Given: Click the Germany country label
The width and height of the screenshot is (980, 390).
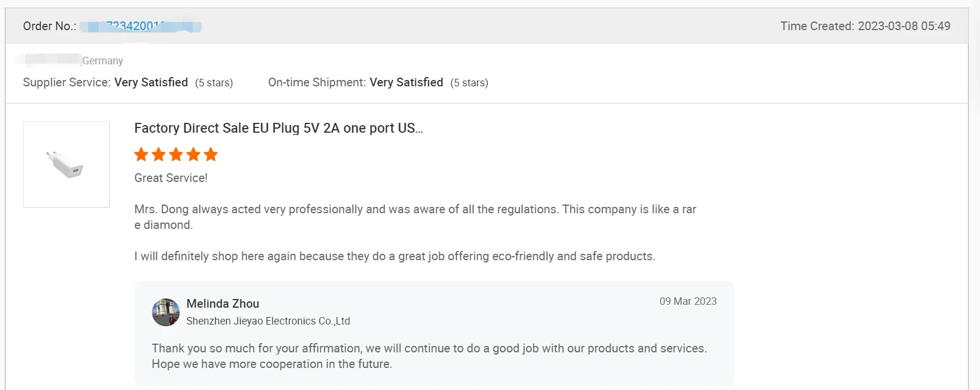Looking at the screenshot, I should (x=103, y=61).
